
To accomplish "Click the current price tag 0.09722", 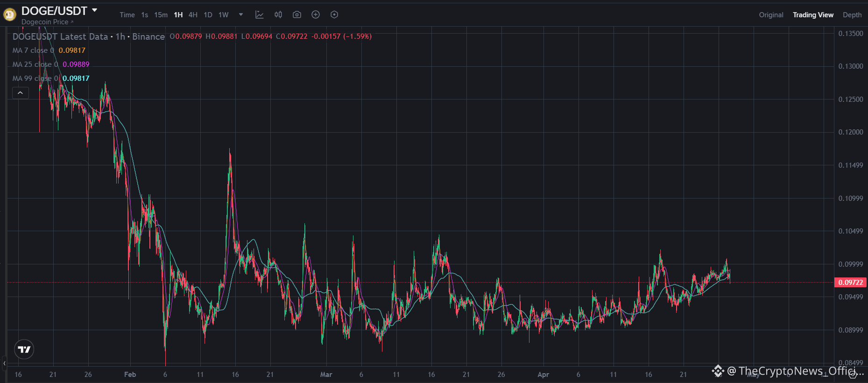I will [x=851, y=283].
